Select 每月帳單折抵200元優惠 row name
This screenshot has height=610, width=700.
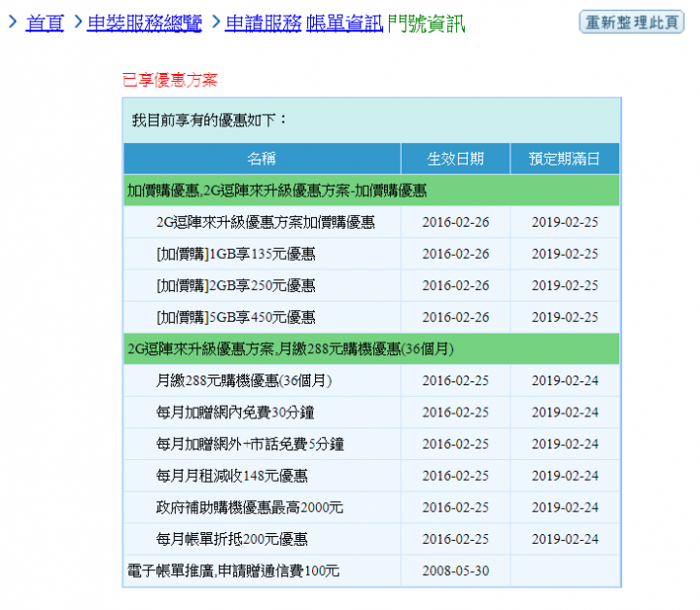[231, 539]
